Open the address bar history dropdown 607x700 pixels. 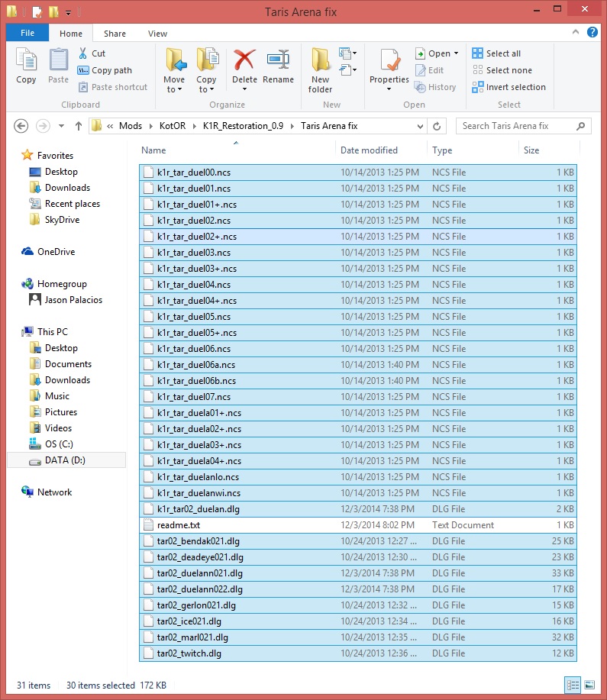[x=420, y=127]
